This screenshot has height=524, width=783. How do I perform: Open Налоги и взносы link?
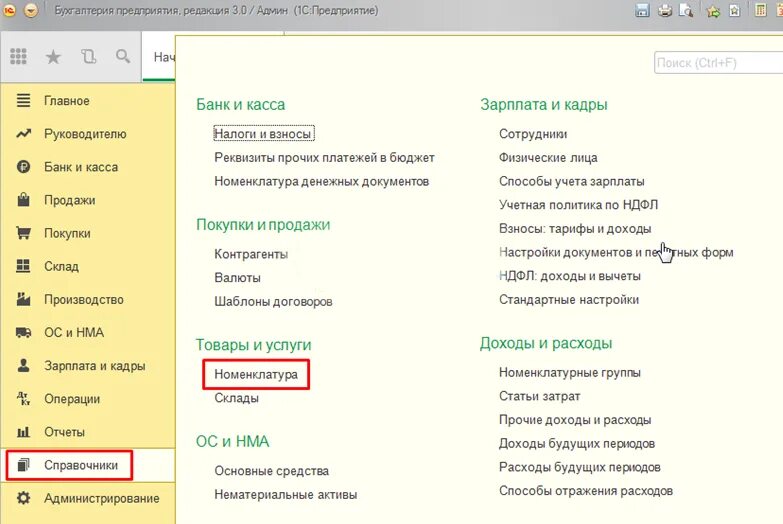click(x=264, y=134)
